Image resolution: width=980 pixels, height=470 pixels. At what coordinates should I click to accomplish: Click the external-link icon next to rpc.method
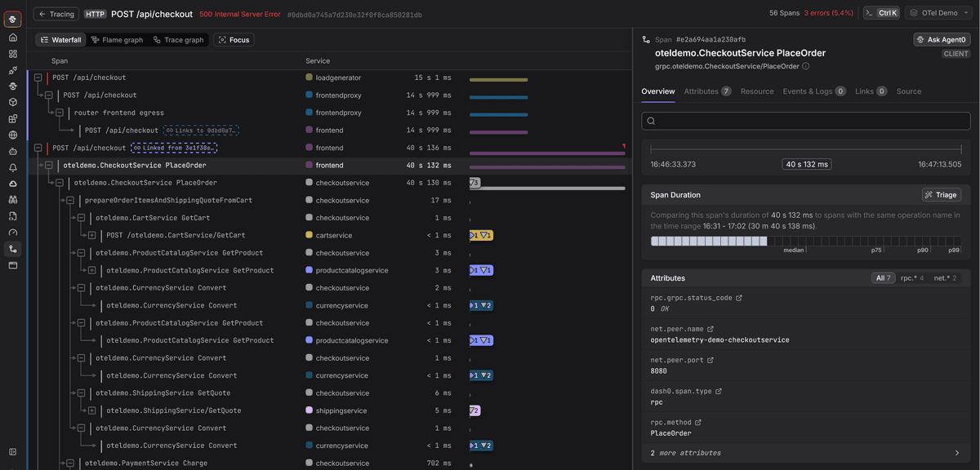(699, 423)
